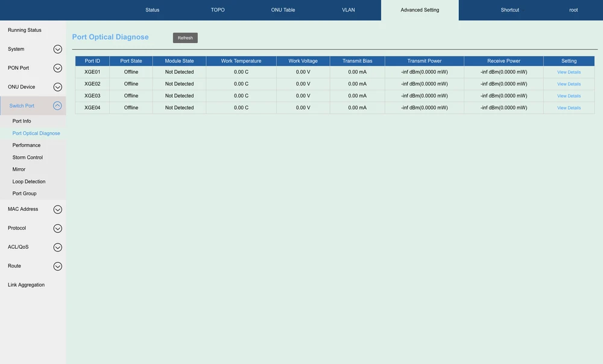Go to the ONU Table tab
This screenshot has width=603, height=364.
[283, 10]
